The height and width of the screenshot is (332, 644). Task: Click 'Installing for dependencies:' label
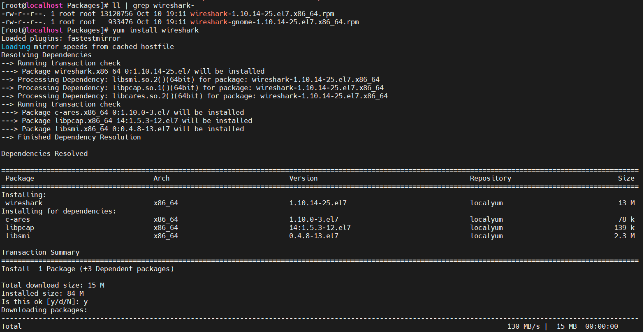59,211
